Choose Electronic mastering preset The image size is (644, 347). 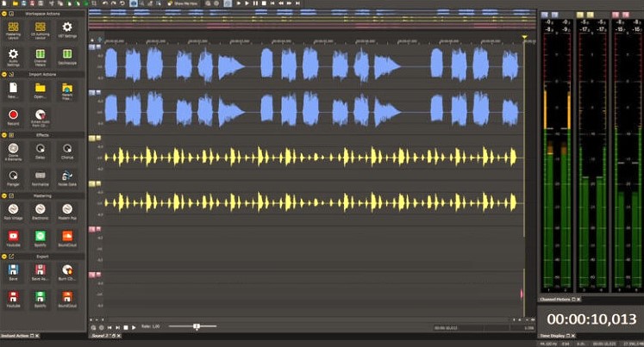tap(41, 212)
